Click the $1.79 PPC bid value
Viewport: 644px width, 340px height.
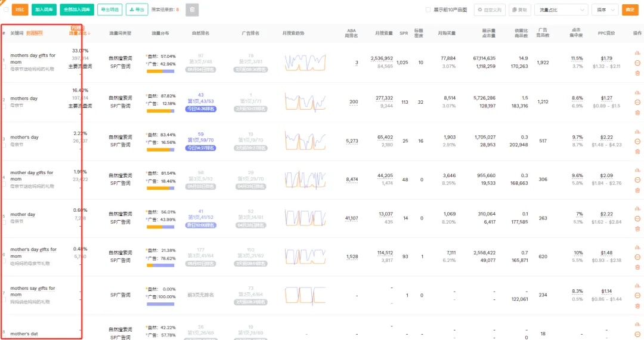[x=606, y=58]
